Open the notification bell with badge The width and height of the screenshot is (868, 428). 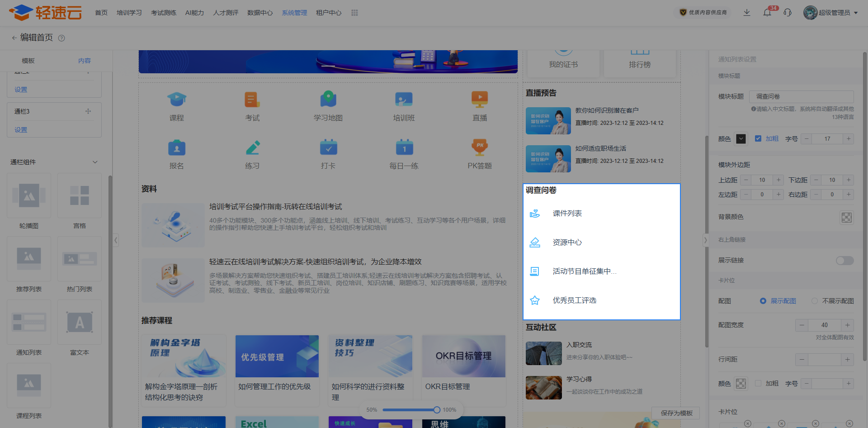point(767,13)
